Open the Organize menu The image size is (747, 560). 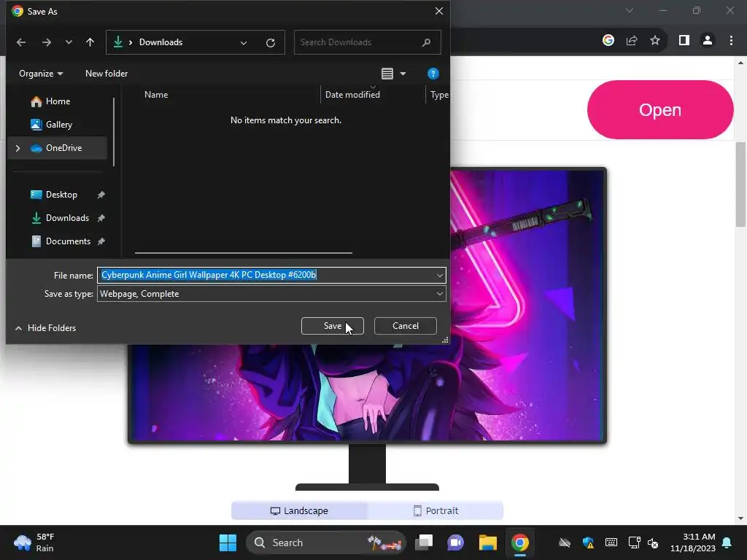click(41, 74)
